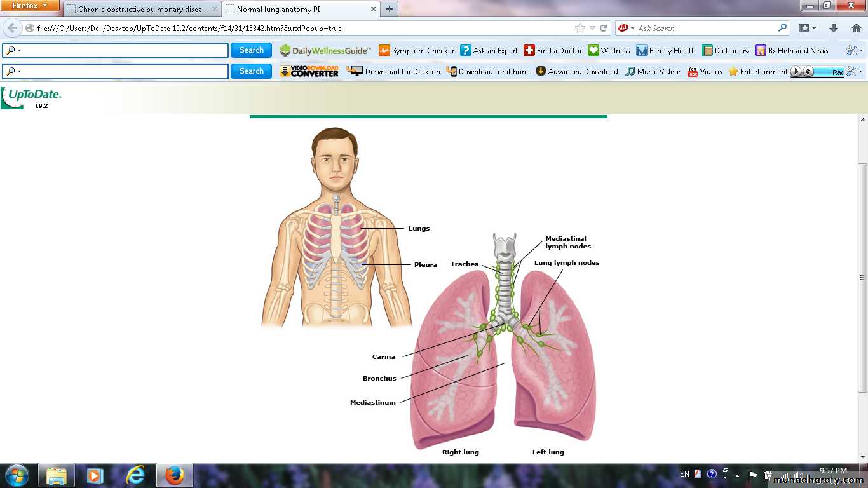868x488 pixels.
Task: Click inside the Ask Search field
Action: [x=705, y=29]
